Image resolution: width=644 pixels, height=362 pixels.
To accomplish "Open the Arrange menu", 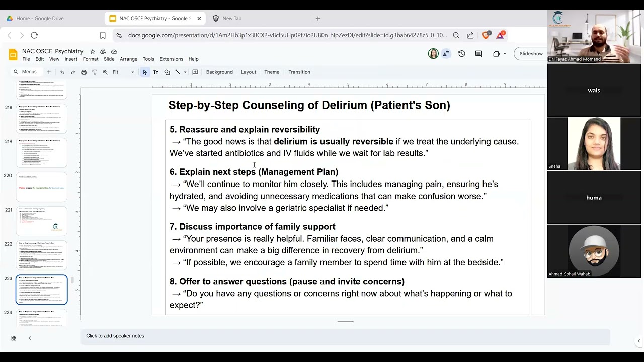I will click(128, 59).
